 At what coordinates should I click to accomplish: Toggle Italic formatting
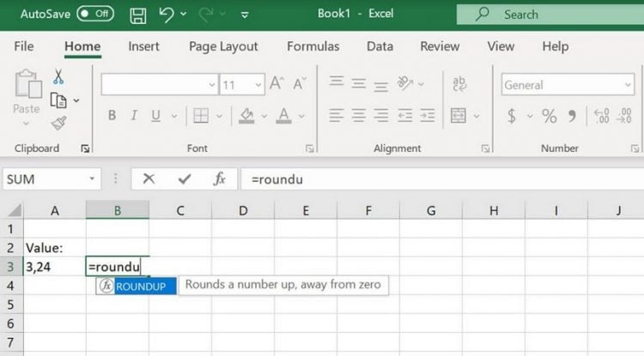[x=133, y=116]
